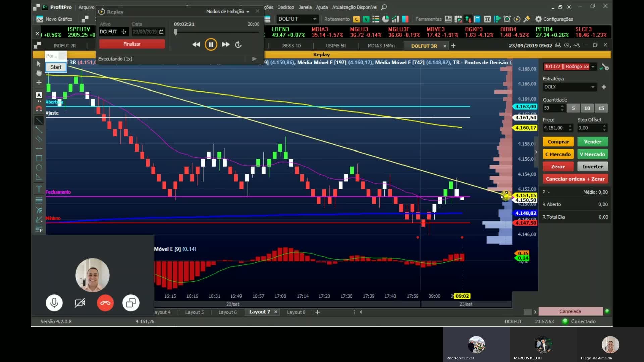
Task: Click the Vender button
Action: tap(592, 142)
